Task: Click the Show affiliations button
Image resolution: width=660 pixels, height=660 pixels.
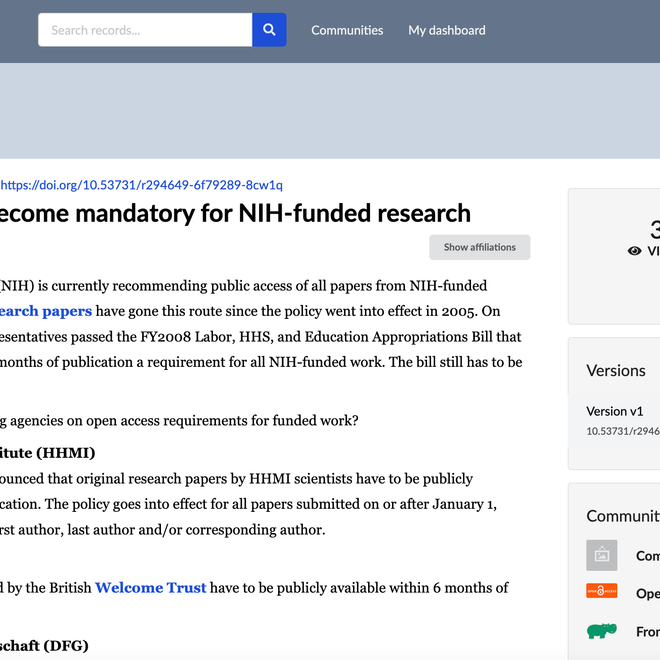Action: pyautogui.click(x=479, y=247)
